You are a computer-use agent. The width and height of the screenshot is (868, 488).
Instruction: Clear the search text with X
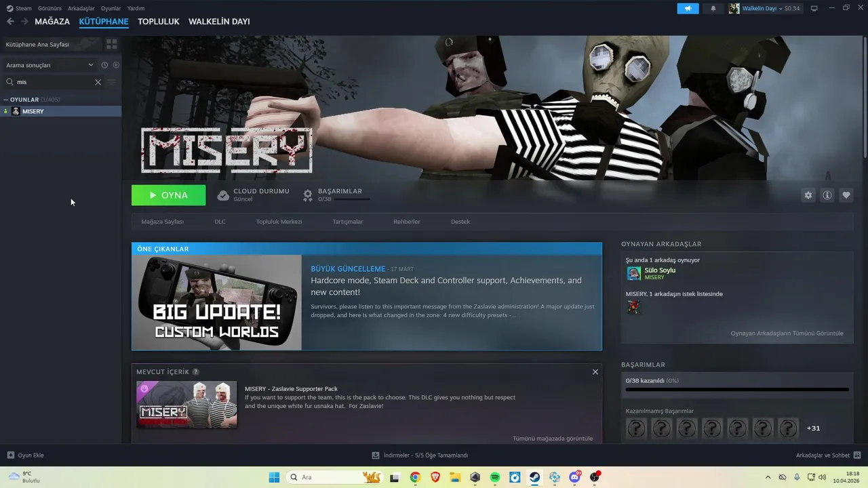[98, 82]
